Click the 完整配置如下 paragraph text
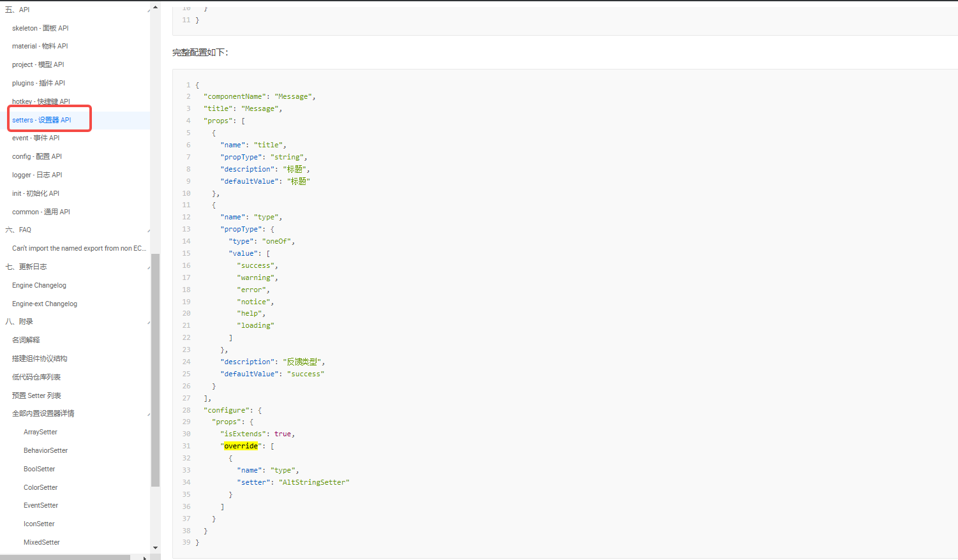Image resolution: width=958 pixels, height=560 pixels. 200,52
